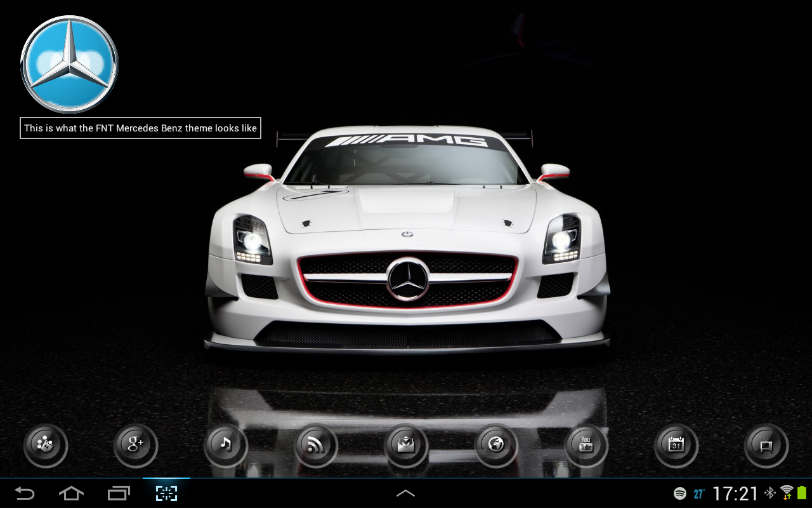This screenshot has height=508, width=812.
Task: Open the Music app icon
Action: point(226,445)
